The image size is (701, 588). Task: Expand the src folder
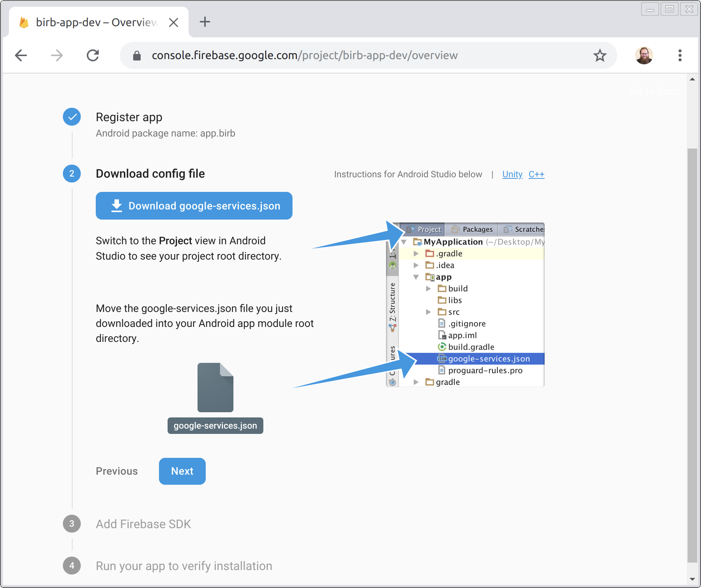tap(429, 312)
